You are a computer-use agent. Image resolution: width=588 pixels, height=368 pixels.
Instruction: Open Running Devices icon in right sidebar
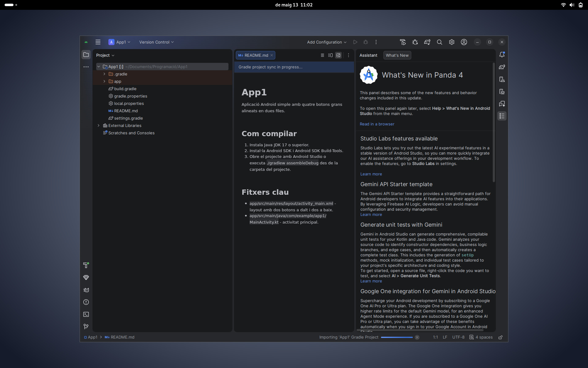click(x=502, y=91)
